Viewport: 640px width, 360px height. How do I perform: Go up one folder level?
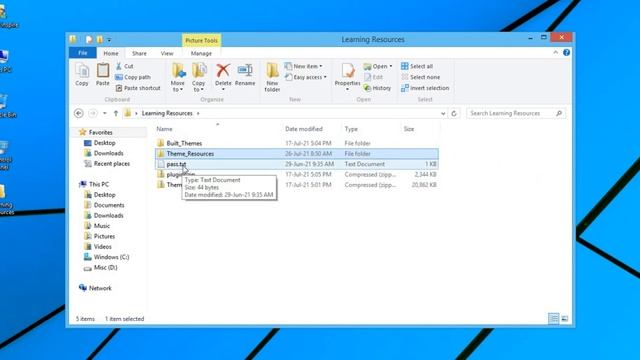click(116, 113)
